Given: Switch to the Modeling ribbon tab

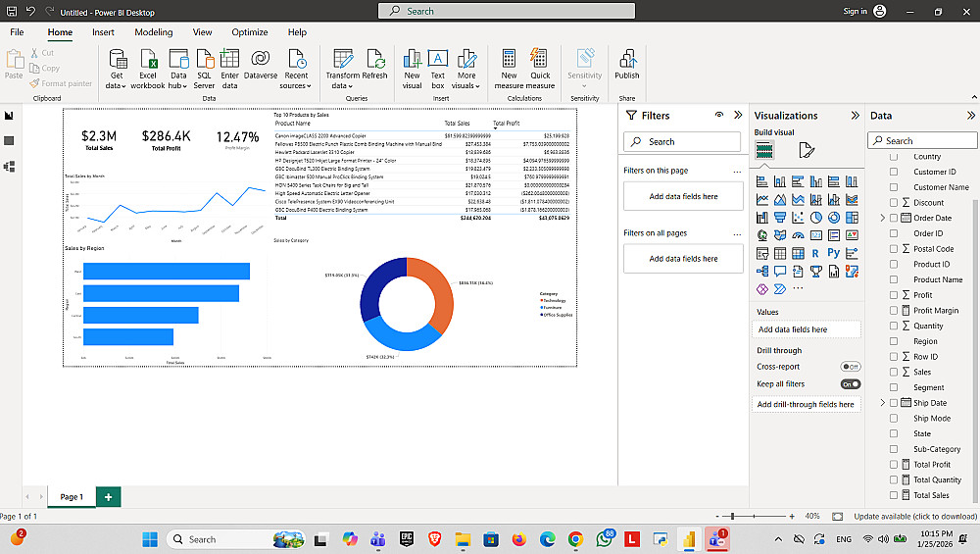Looking at the screenshot, I should click(154, 32).
